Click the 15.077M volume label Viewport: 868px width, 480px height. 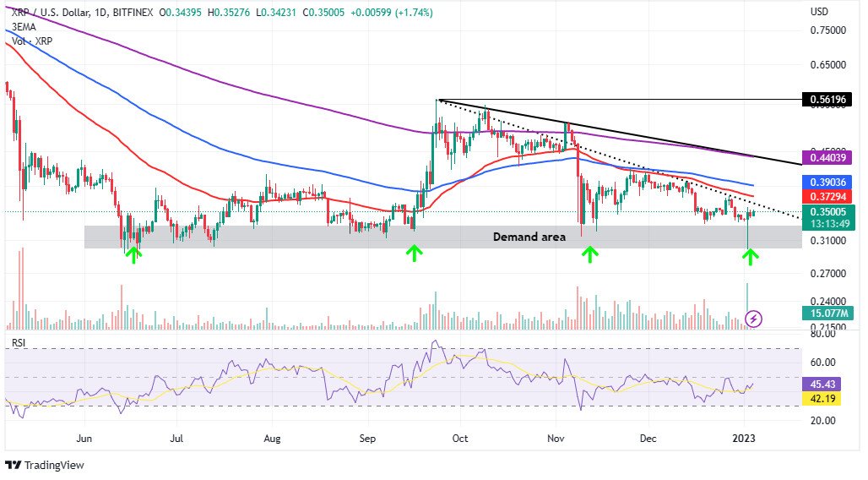827,314
